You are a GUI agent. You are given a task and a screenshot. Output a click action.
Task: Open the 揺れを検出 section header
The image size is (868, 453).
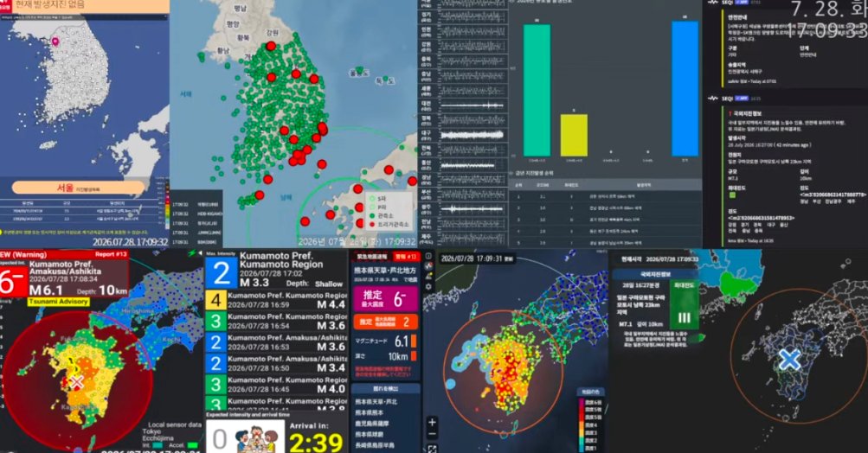tap(385, 389)
